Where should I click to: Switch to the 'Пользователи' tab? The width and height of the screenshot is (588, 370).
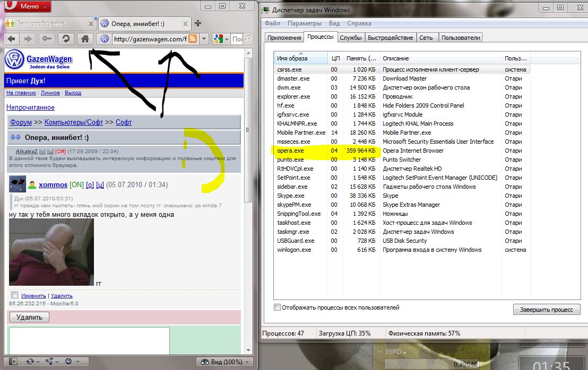point(461,38)
